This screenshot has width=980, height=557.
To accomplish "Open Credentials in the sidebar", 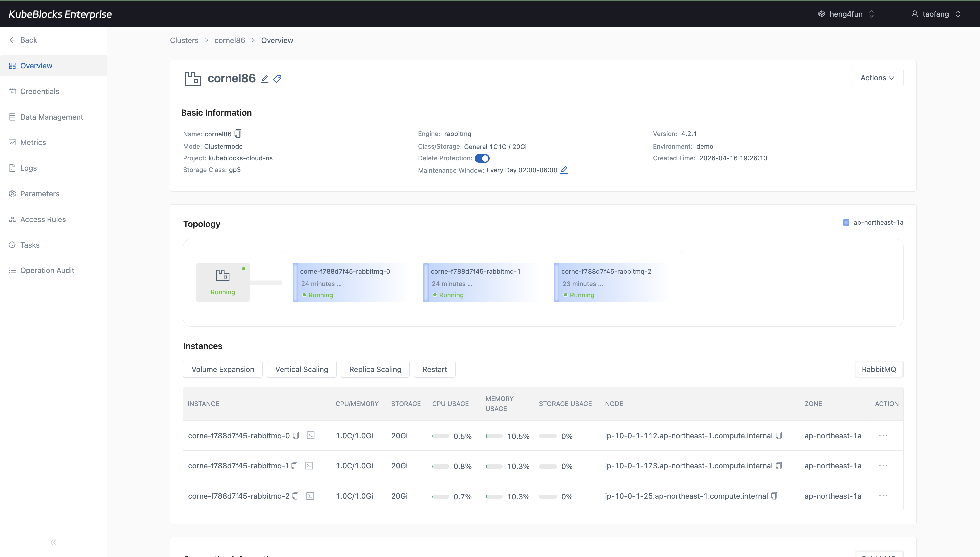I will tap(54, 91).
